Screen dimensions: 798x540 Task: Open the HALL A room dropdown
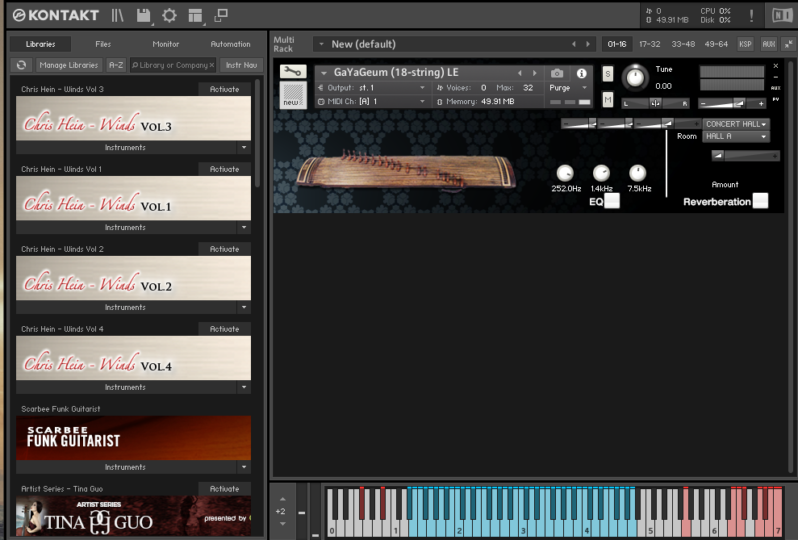pyautogui.click(x=736, y=136)
